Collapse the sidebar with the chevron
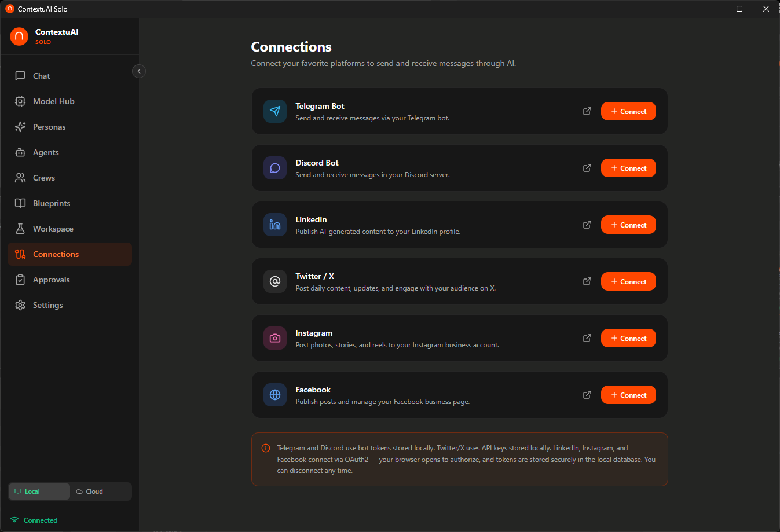This screenshot has width=780, height=532. [x=138, y=71]
